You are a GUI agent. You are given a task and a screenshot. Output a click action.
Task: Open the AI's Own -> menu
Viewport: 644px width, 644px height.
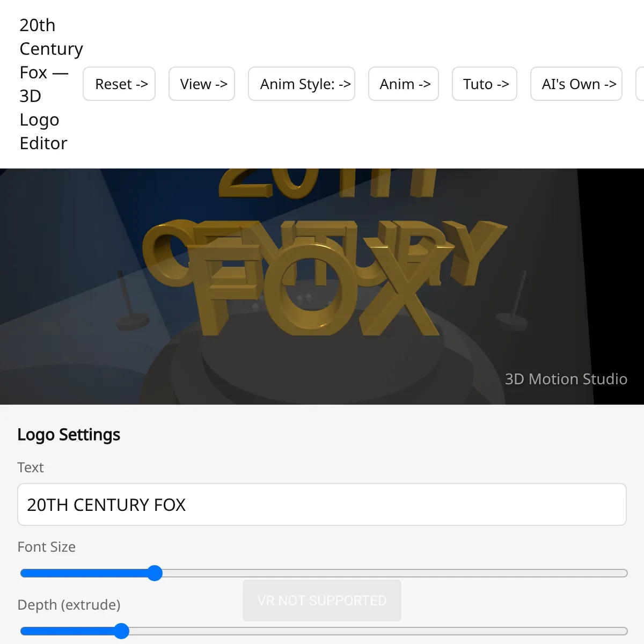(576, 84)
